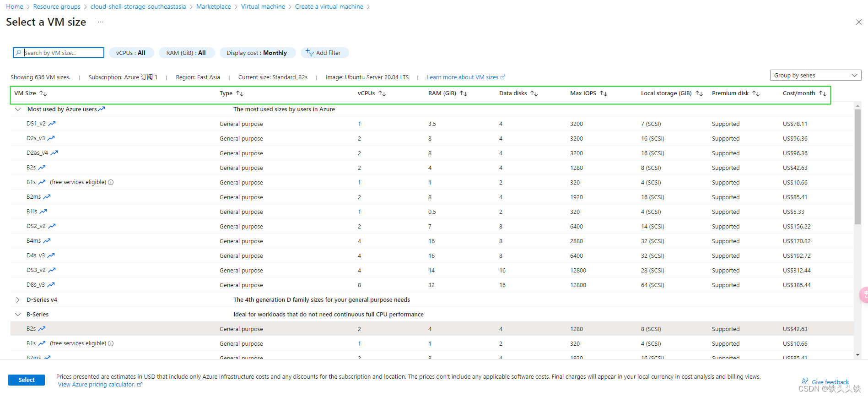The width and height of the screenshot is (868, 397).
Task: Click scrollbar down arrow on table
Action: (858, 355)
